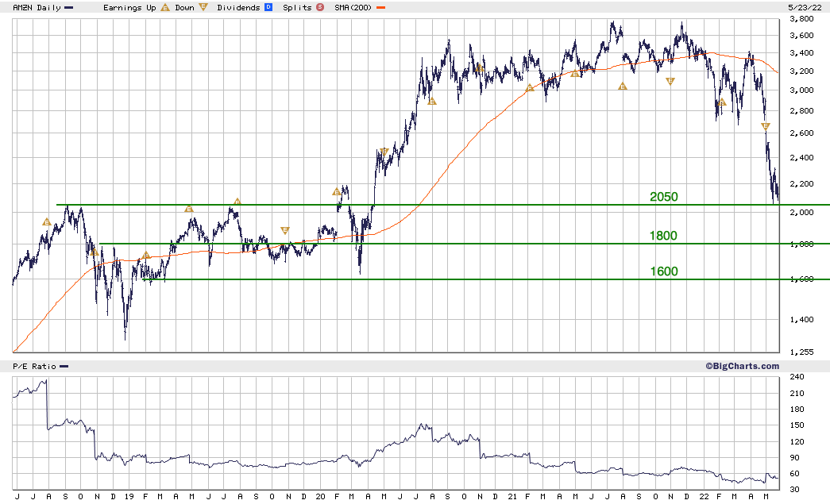Screen dimensions: 830x504
Task: Click the 21 year label on time axis
Action: tap(512, 497)
